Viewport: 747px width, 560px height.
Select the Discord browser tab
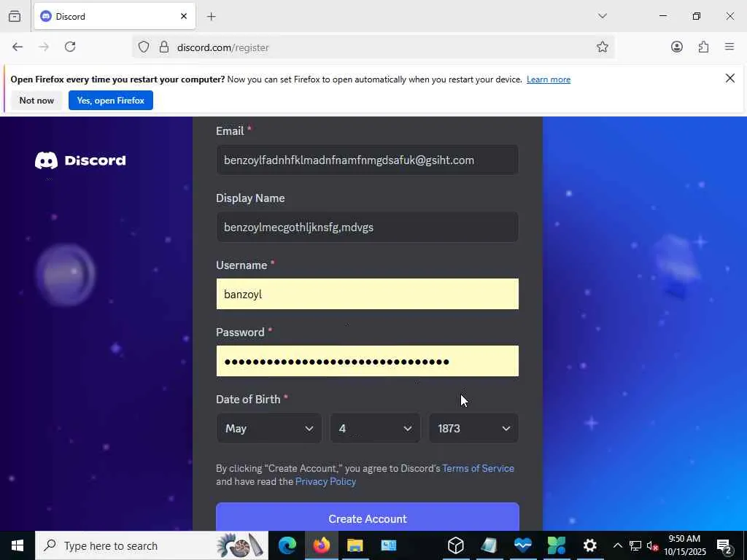[115, 17]
